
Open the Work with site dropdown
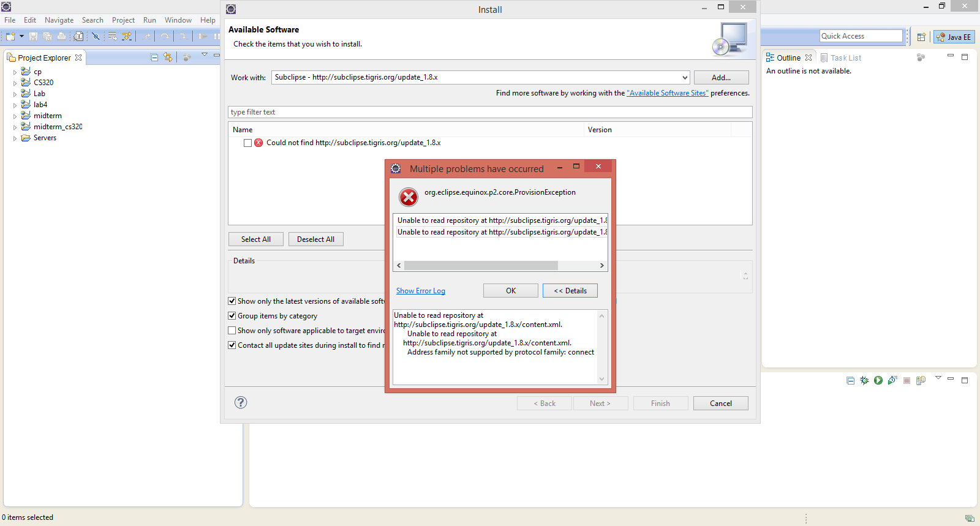click(684, 78)
